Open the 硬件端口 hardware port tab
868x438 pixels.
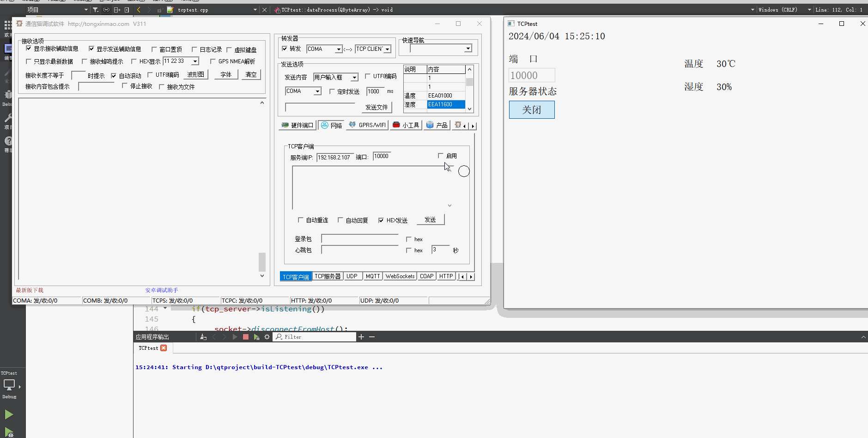(x=297, y=125)
